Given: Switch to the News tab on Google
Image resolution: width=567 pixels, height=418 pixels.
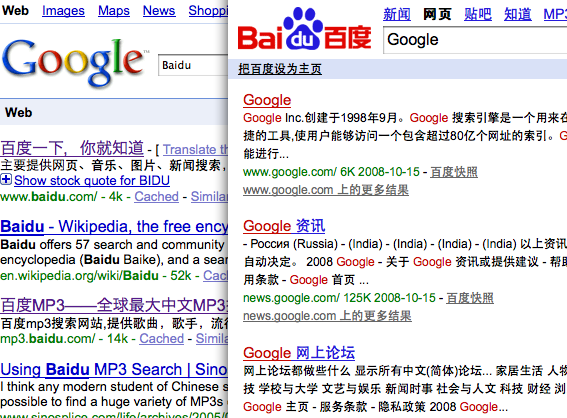Looking at the screenshot, I should (159, 10).
